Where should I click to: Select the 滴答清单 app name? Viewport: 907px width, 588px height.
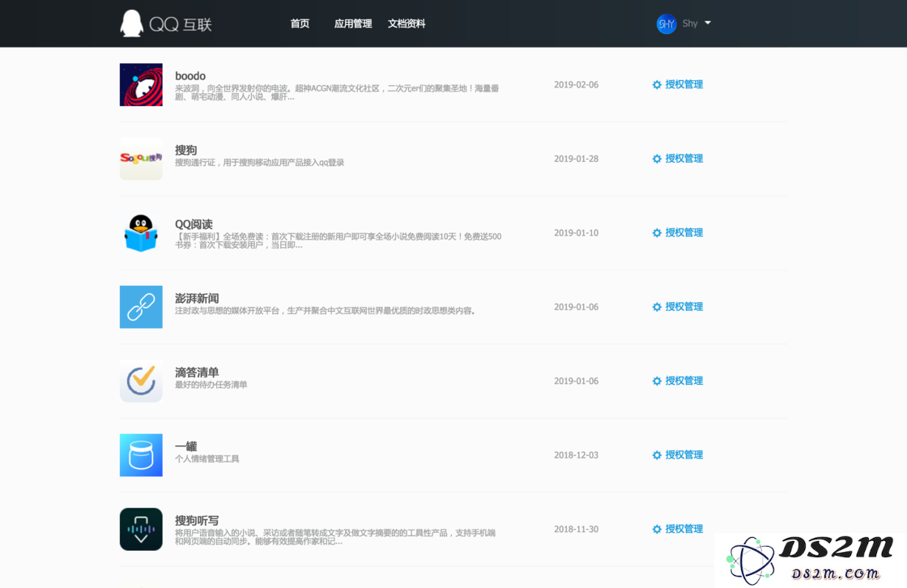click(x=197, y=372)
